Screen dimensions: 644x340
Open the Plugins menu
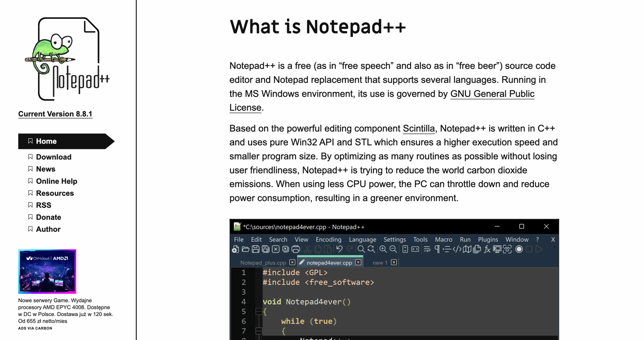click(488, 240)
